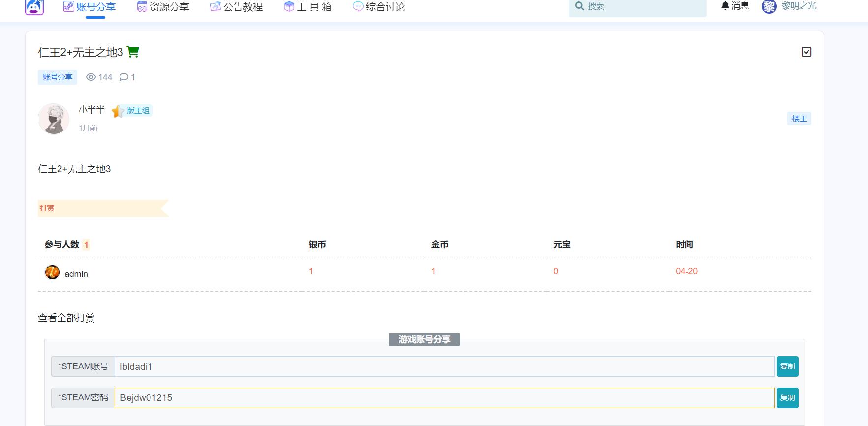Open 小半半 author profile link
Viewport: 868px width, 426px height.
[x=91, y=109]
